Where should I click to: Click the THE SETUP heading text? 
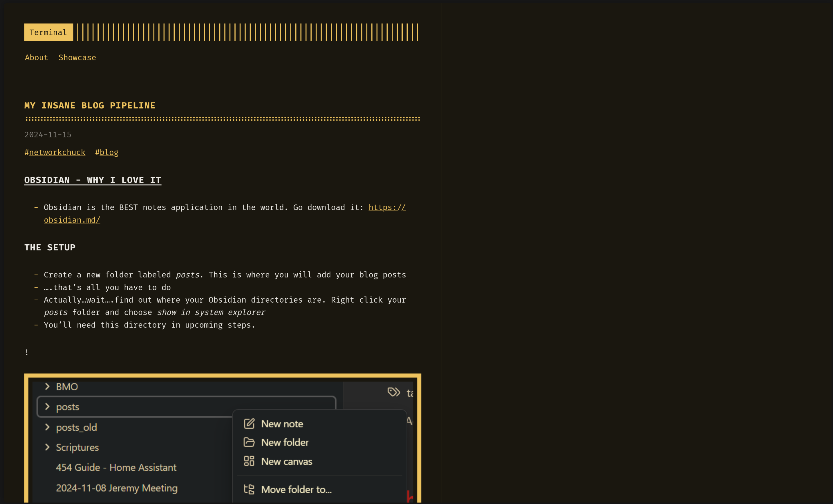50,248
